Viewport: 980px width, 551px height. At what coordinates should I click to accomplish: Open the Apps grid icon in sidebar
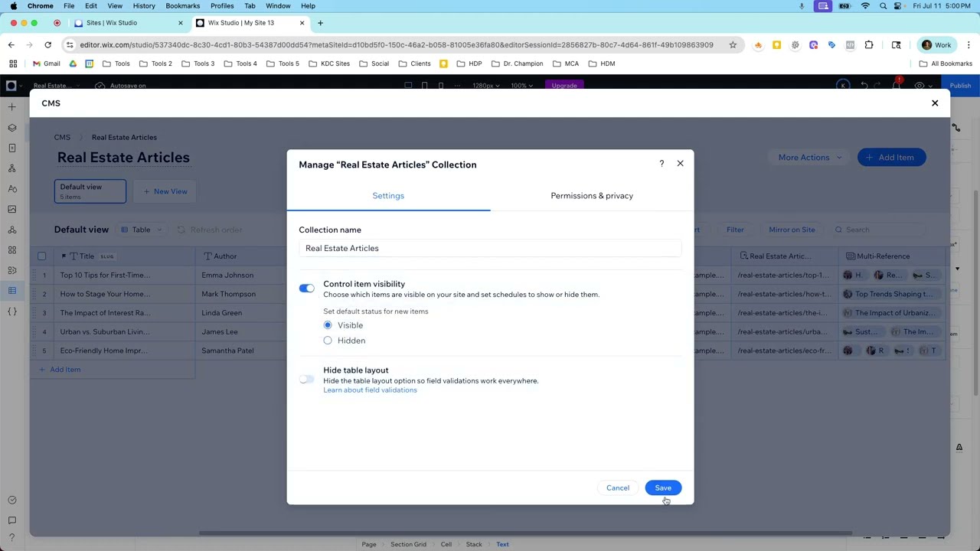11,249
